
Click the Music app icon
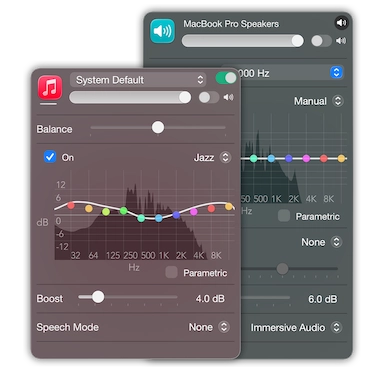pos(50,88)
